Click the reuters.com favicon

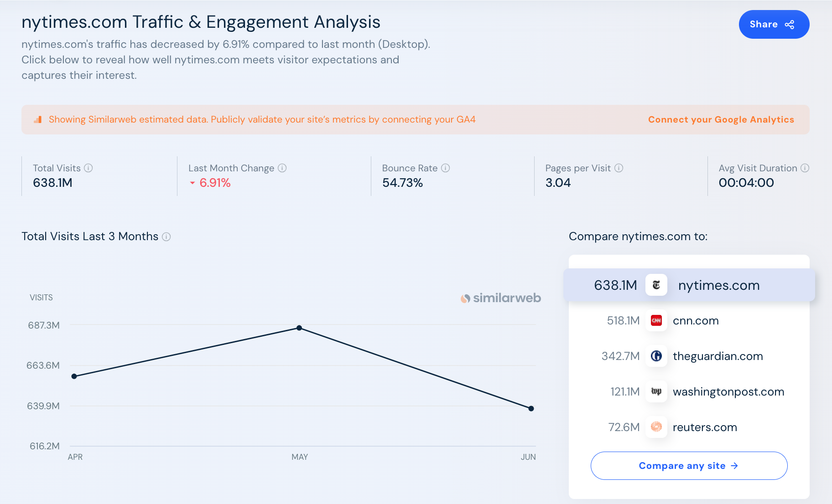[x=656, y=427]
